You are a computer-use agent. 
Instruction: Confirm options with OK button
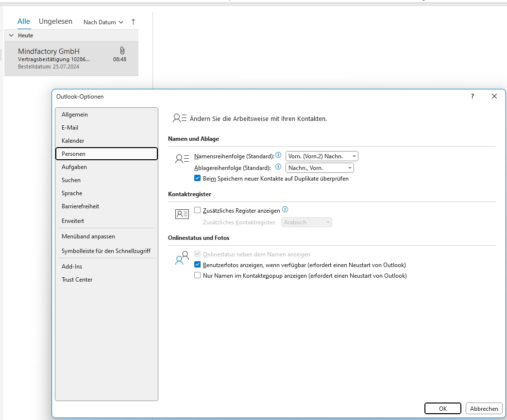(443, 408)
